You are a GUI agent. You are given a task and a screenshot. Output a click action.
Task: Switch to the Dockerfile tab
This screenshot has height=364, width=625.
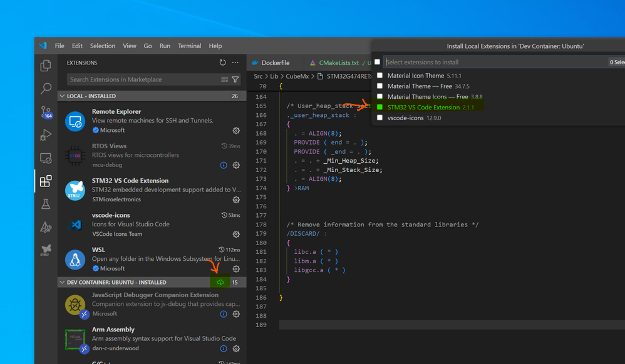(x=275, y=63)
